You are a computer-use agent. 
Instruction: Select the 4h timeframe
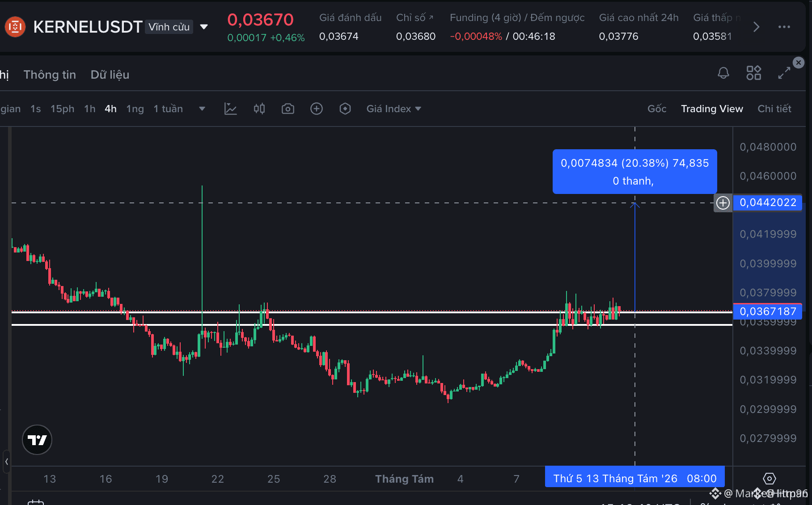click(x=111, y=109)
